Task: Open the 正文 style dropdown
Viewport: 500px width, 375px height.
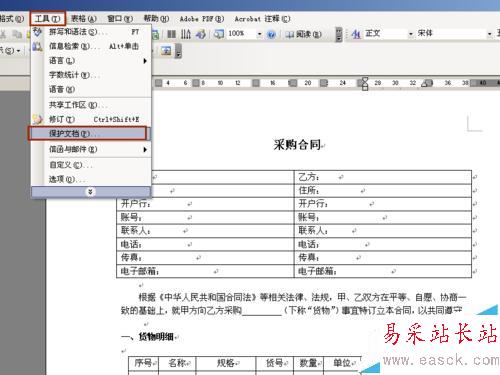Action: click(x=411, y=34)
